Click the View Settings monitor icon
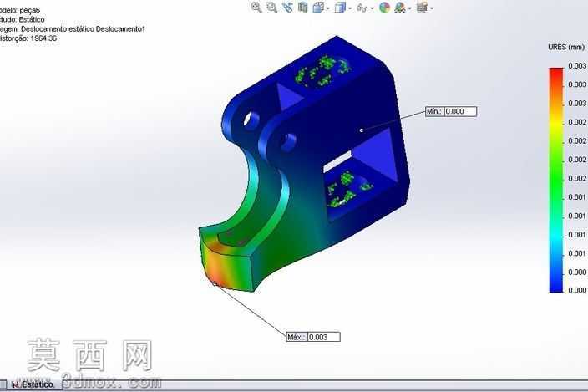Image resolution: width=588 pixels, height=392 pixels. 422,8
